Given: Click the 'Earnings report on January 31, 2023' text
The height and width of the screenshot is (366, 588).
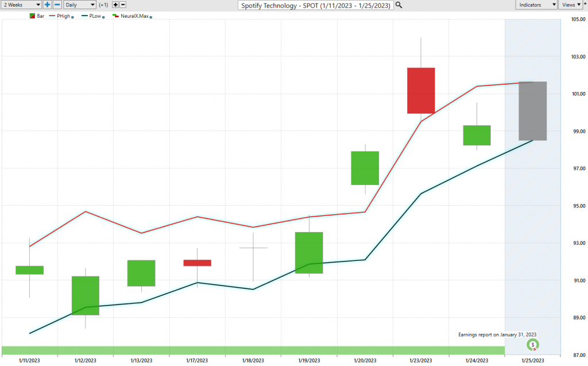Looking at the screenshot, I should (x=497, y=334).
